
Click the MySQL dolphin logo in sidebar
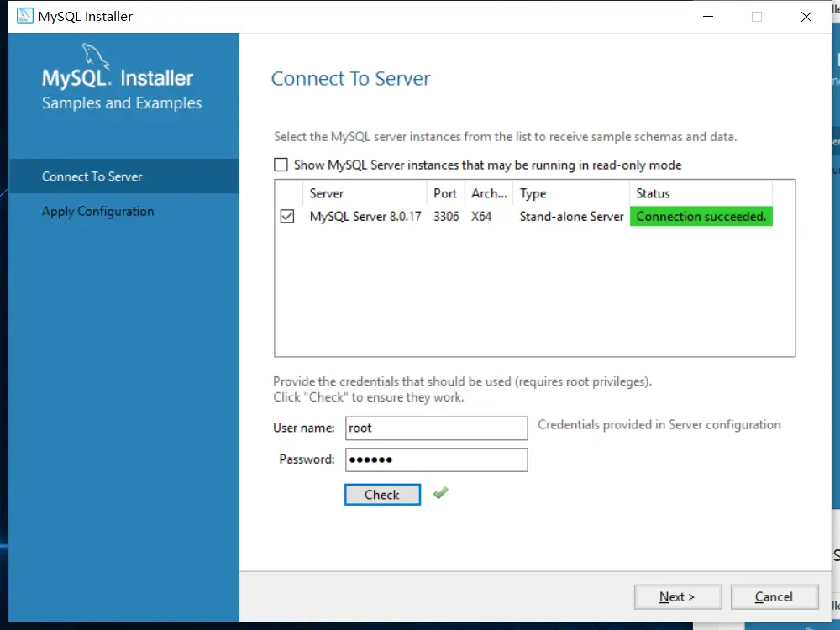[96, 56]
